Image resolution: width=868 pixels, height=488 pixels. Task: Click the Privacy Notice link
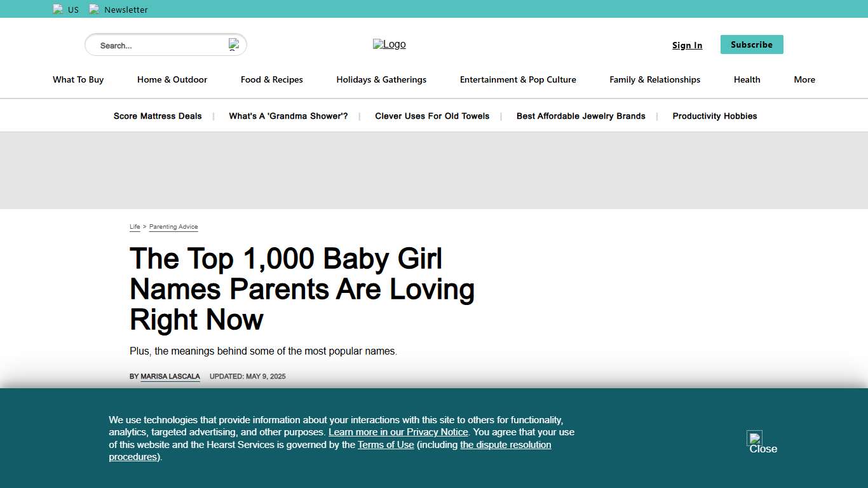click(x=398, y=432)
